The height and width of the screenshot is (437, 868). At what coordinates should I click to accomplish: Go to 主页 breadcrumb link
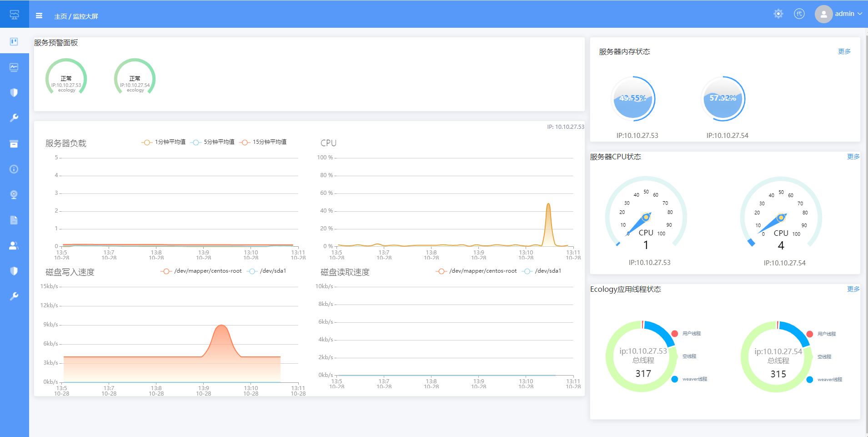60,16
